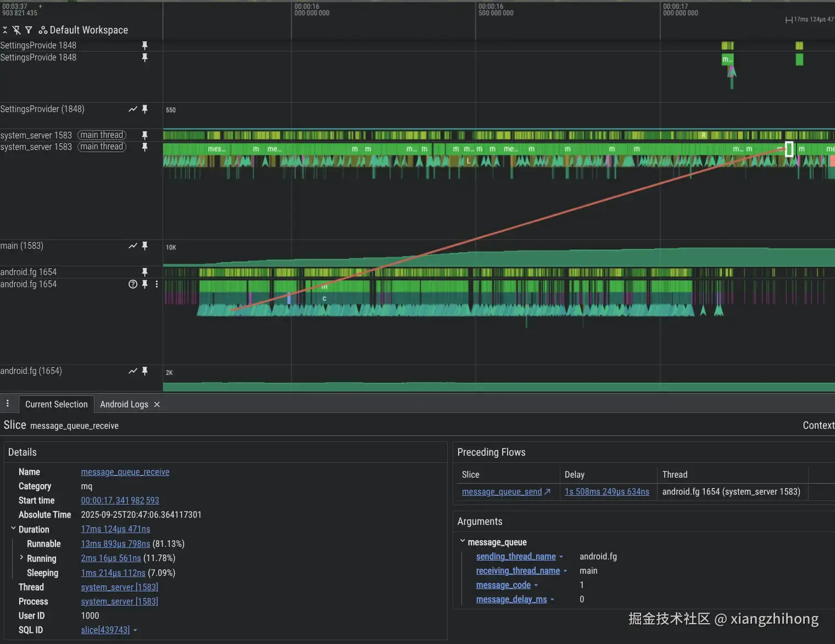Follow the message_queue_send preceding flow link

point(502,492)
